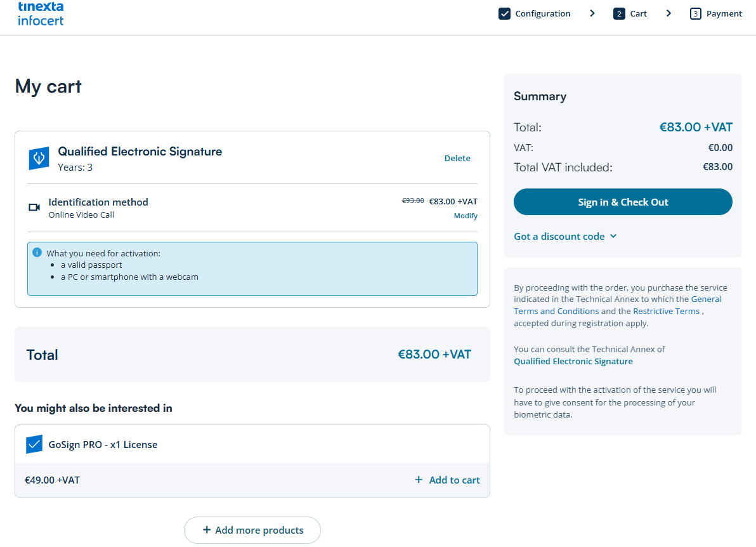Click Add more products button

(252, 530)
